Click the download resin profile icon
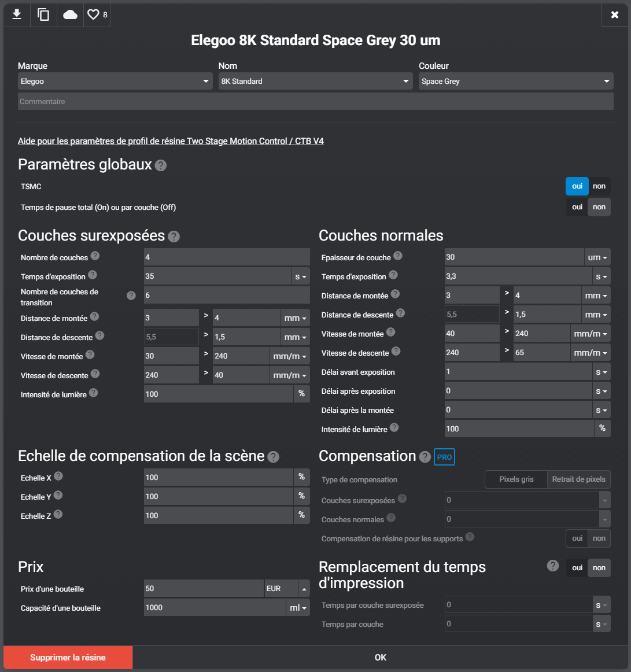The image size is (631, 672). (x=17, y=14)
